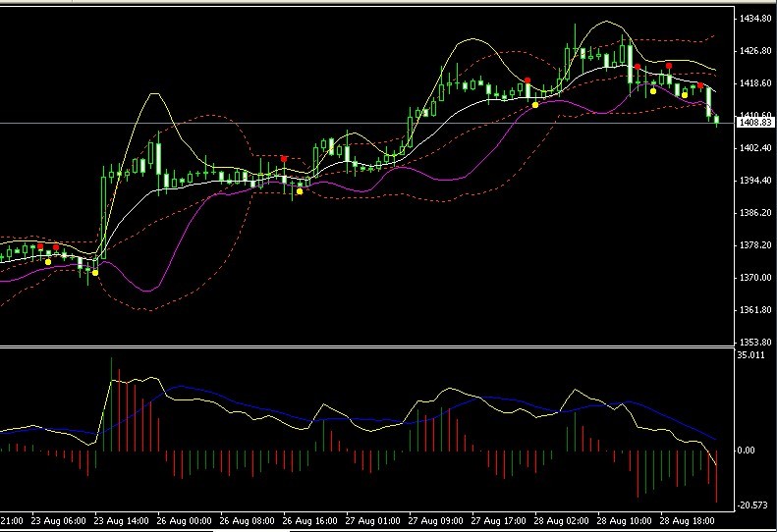Click the indicator scale value 35.011
The width and height of the screenshot is (777, 532).
tap(750, 354)
